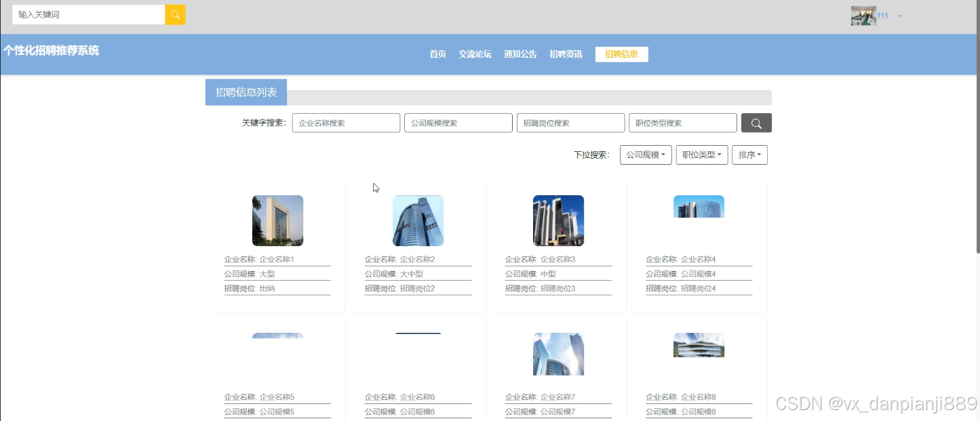Click text 公司规模4
The image size is (980, 421).
(699, 275)
